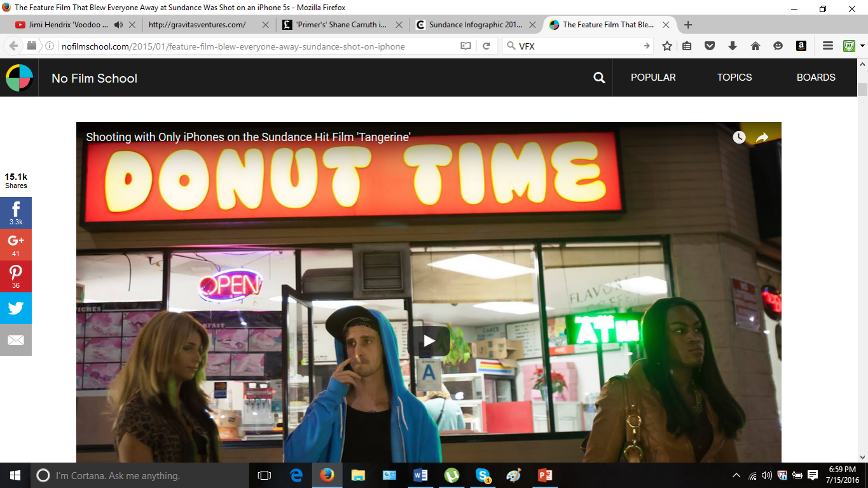The height and width of the screenshot is (488, 868).
Task: Share via Google+ button showing 41
Action: [16, 245]
